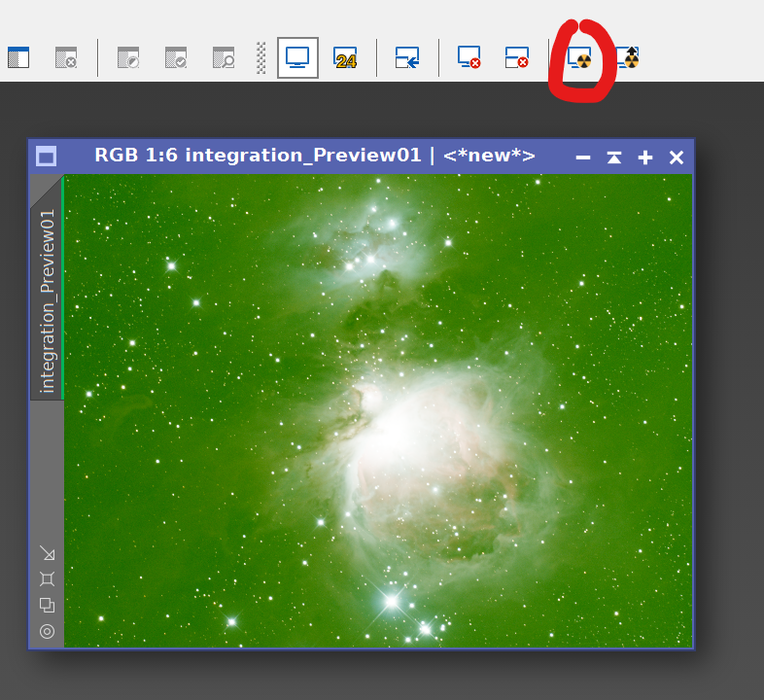Click the grayed window icon with checkmark badge
The width and height of the screenshot is (764, 700).
click(176, 58)
